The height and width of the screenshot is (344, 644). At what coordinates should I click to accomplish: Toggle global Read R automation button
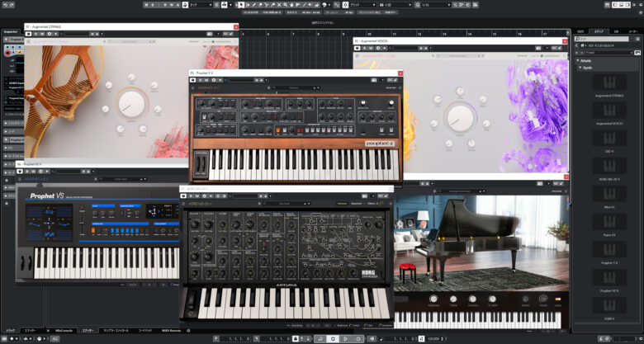click(165, 5)
